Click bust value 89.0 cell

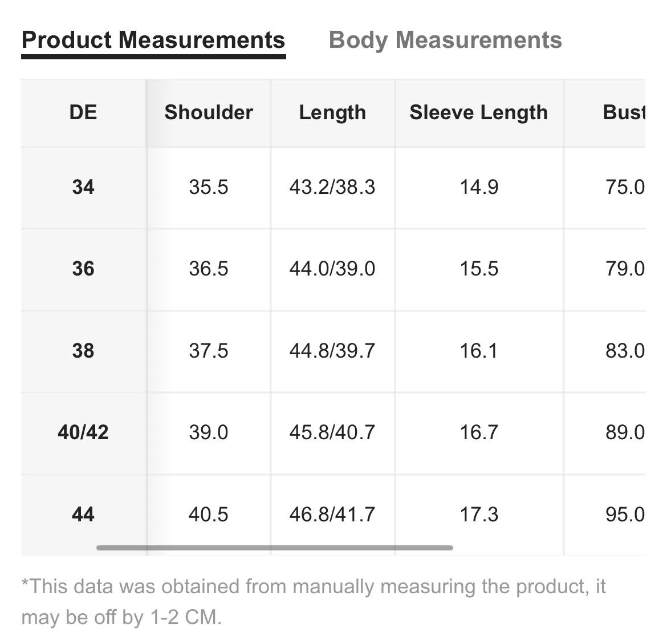605,433
